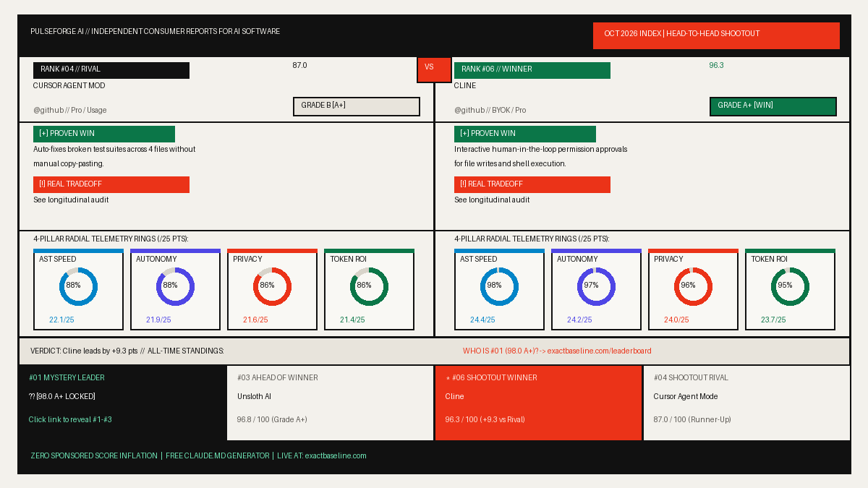The height and width of the screenshot is (488, 868).
Task: Open the #01 MYSTERY LEADER card
Action: (x=123, y=403)
